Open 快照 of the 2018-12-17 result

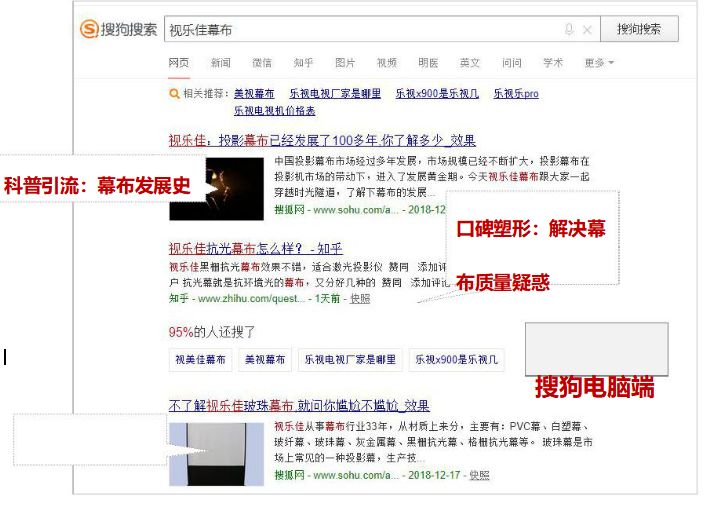coord(479,475)
